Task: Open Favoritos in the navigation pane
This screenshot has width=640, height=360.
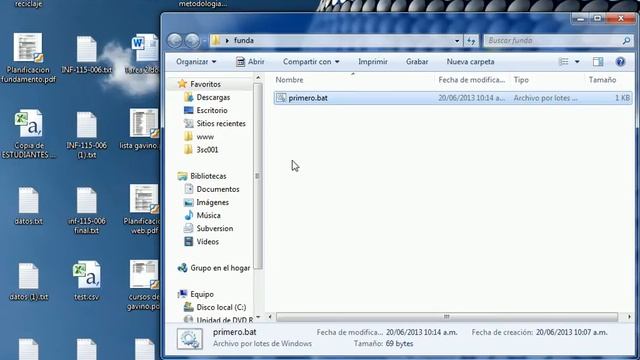Action: pyautogui.click(x=205, y=84)
